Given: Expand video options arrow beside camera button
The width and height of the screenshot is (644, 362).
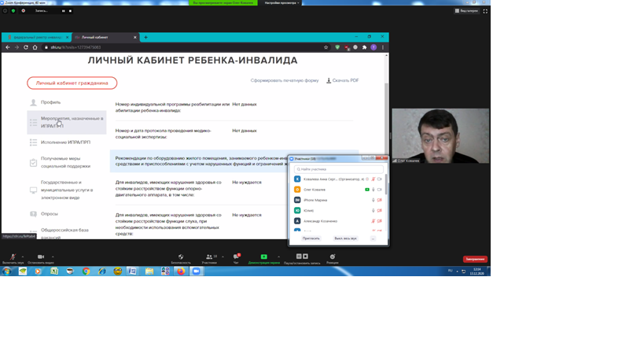Looking at the screenshot, I should click(x=53, y=257).
